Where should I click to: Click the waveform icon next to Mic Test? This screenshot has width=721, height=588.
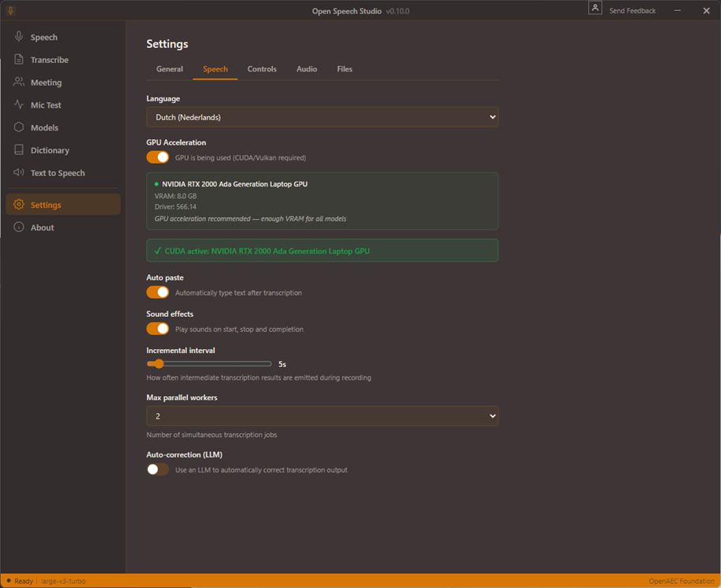[19, 105]
